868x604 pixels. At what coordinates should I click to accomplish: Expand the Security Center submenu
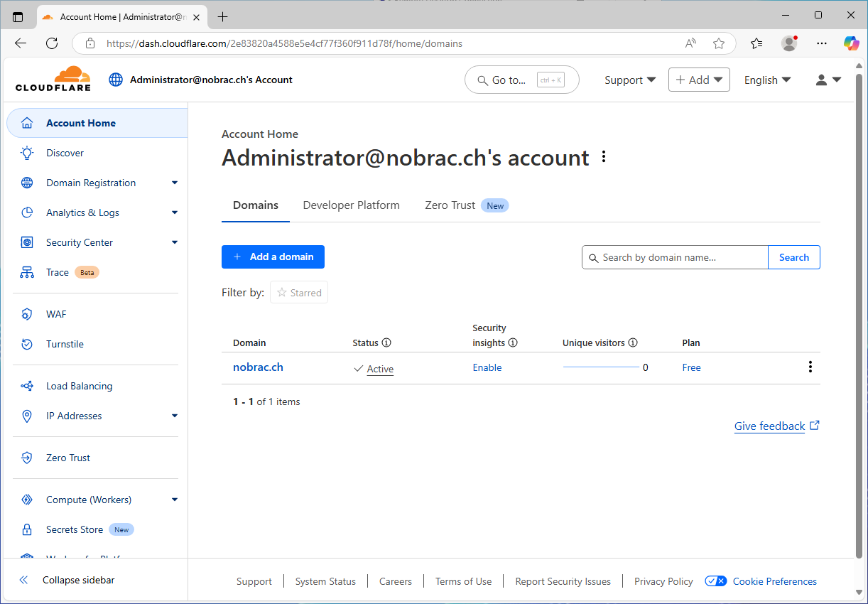(175, 242)
